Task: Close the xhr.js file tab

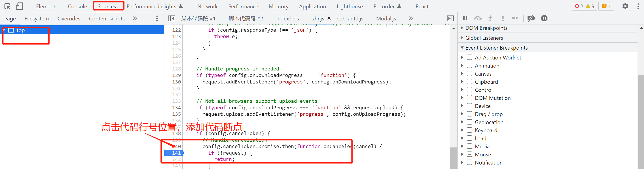Action: tap(329, 18)
